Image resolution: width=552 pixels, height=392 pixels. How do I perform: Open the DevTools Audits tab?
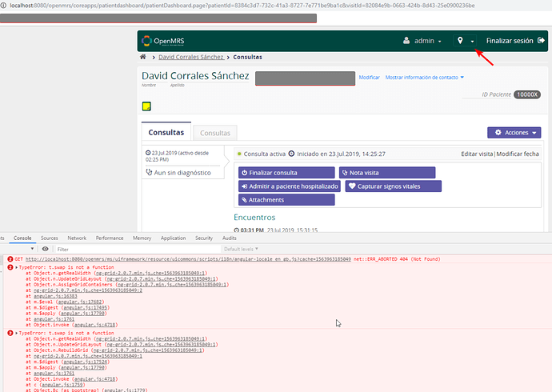coord(229,238)
